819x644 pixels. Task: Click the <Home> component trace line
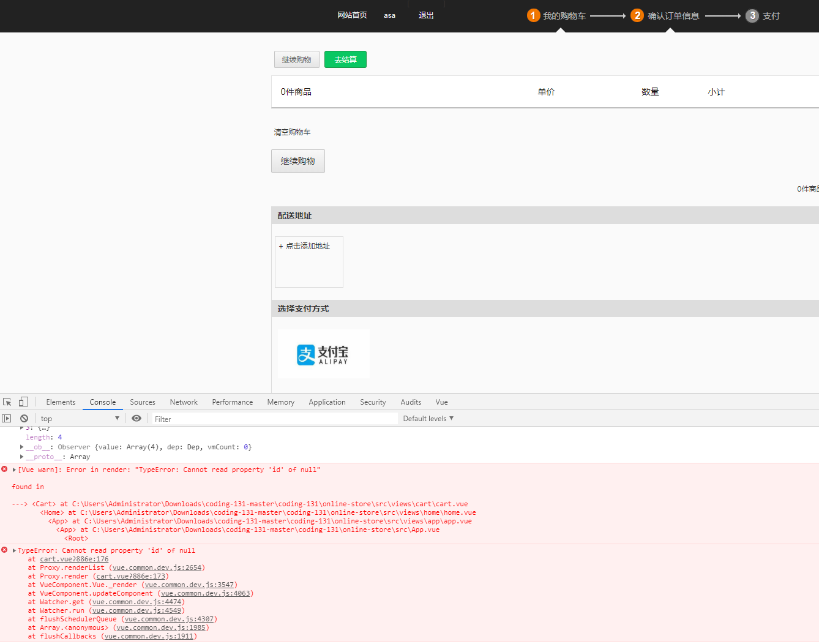[258, 513]
